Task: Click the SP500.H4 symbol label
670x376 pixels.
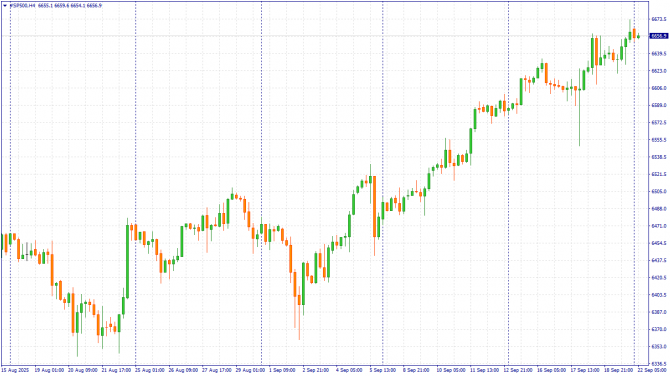Action: click(22, 6)
